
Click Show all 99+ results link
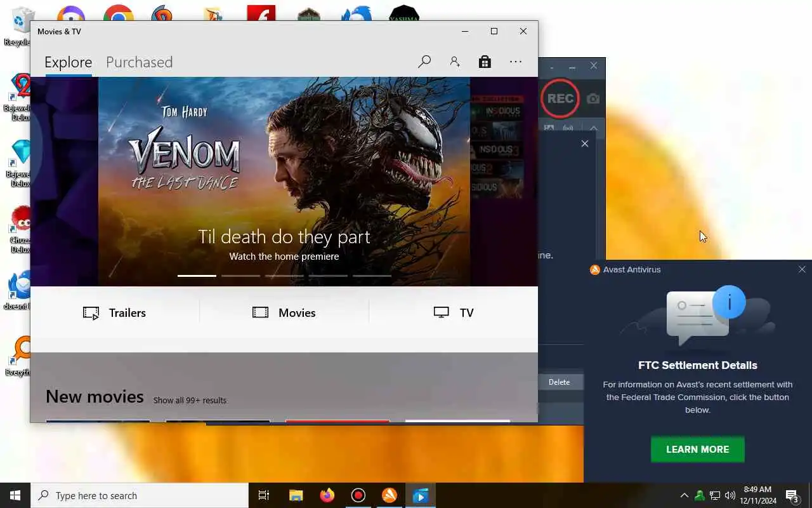click(x=190, y=400)
